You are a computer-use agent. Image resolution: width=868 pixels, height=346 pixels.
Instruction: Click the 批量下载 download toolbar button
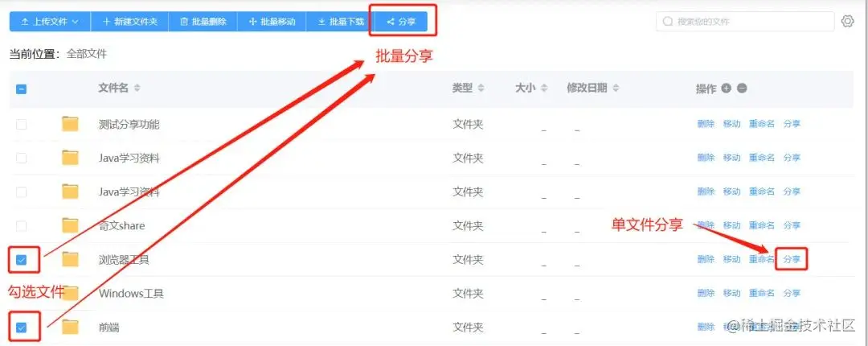(341, 22)
